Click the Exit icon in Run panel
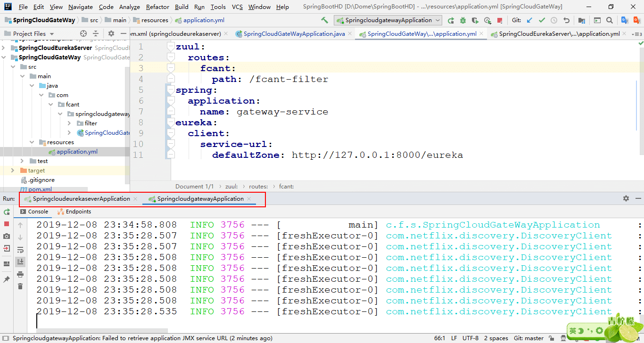Screen dimensions: 644x343 [x=7, y=248]
